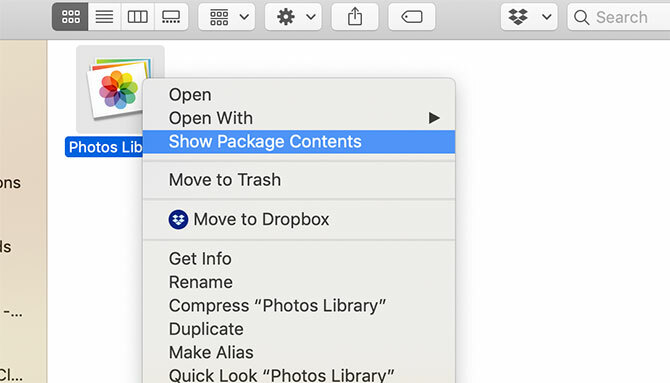This screenshot has height=383, width=670.
Task: Choose Open from the context menu
Action: [299, 94]
